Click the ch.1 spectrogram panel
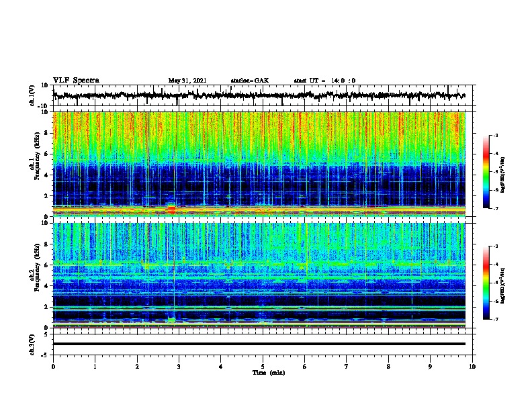Image resolution: width=532 pixels, height=411 pixels. coord(259,164)
